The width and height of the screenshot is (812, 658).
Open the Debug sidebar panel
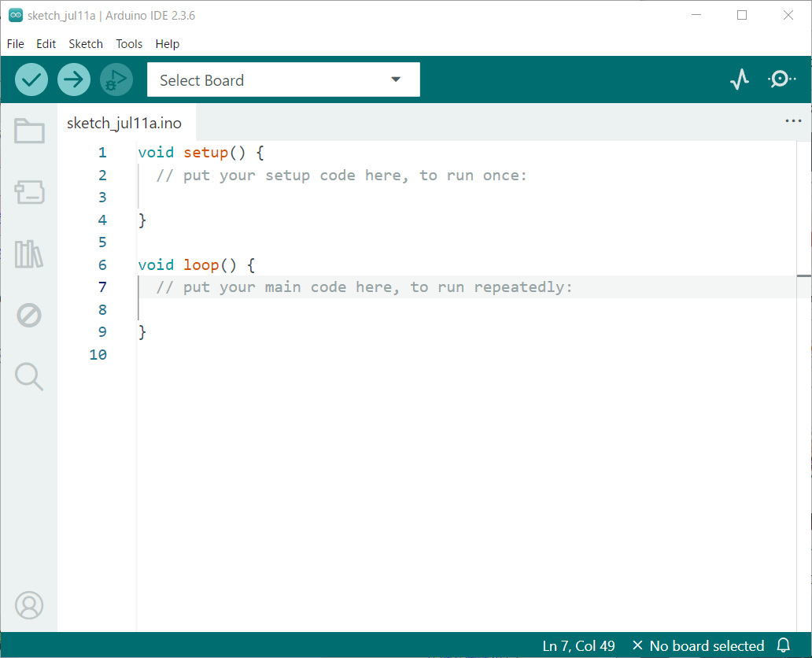tap(29, 315)
